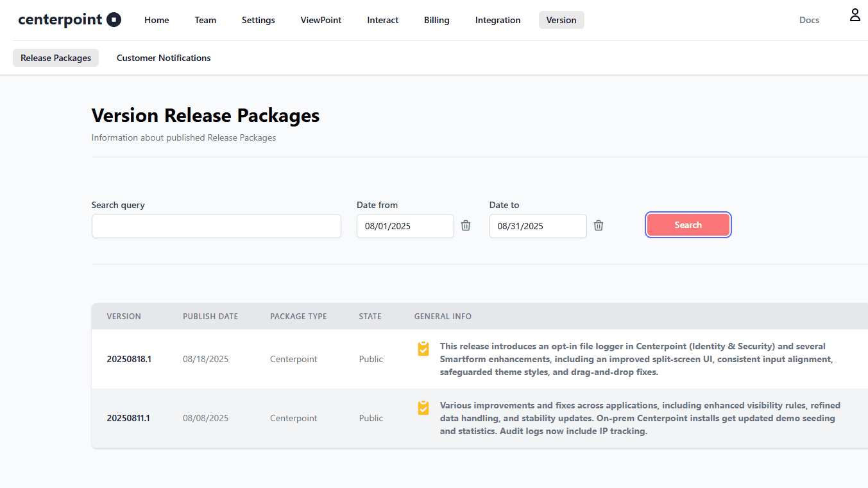This screenshot has width=868, height=488.
Task: Switch to the Customer Notifications tab
Action: pyautogui.click(x=164, y=58)
